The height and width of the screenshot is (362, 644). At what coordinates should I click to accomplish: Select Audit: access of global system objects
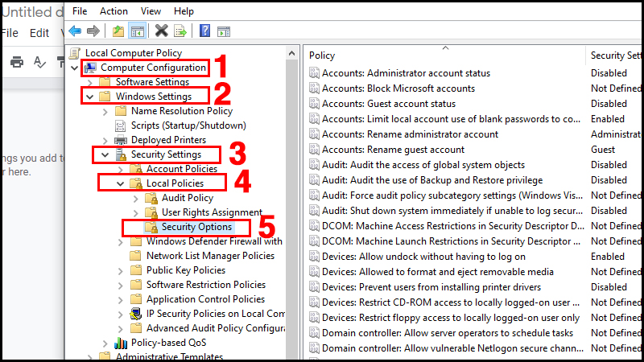click(423, 165)
